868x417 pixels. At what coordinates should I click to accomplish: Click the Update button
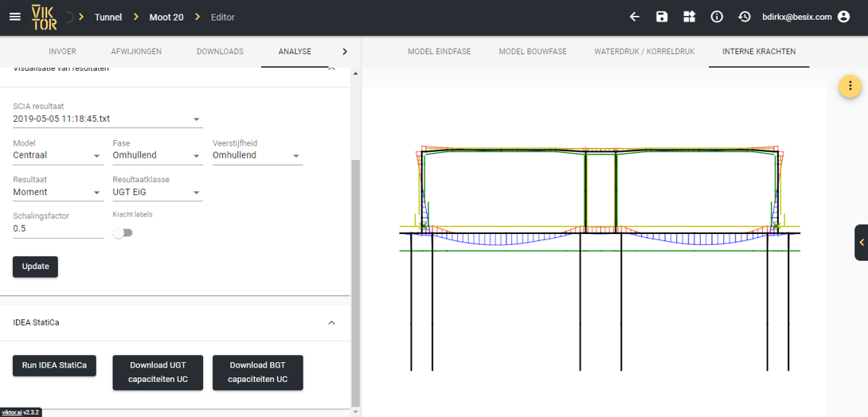(35, 267)
